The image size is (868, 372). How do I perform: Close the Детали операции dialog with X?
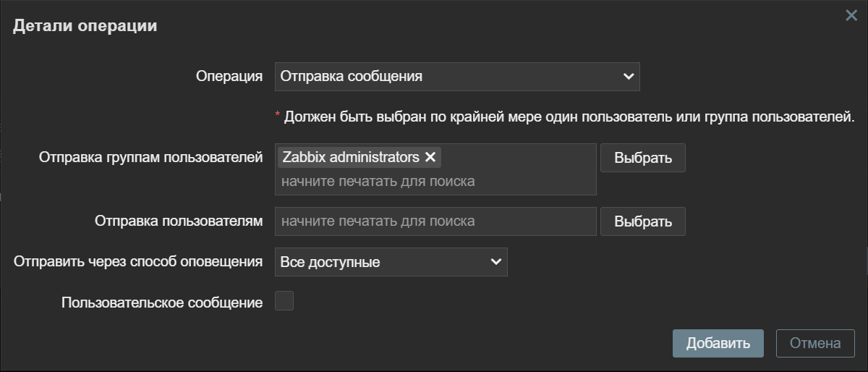(851, 15)
